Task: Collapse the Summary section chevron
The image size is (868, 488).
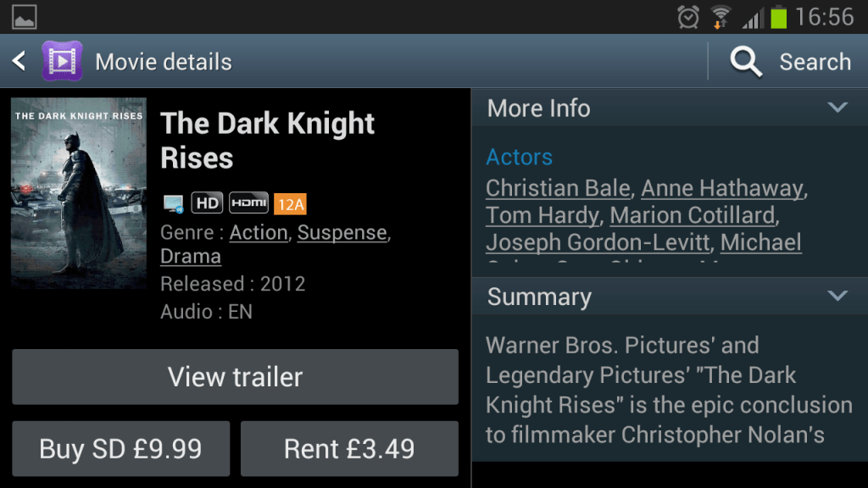Action: click(837, 296)
